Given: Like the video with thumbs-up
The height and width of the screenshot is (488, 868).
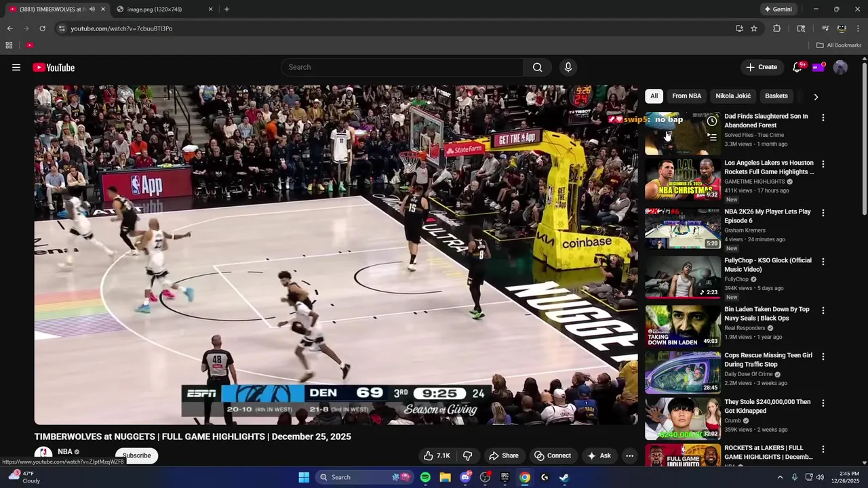Looking at the screenshot, I should [437, 455].
